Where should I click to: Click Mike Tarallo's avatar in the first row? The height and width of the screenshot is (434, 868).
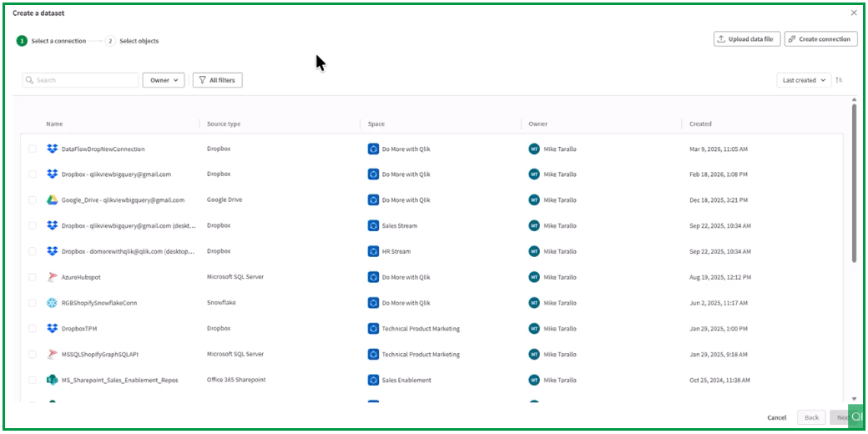point(534,149)
